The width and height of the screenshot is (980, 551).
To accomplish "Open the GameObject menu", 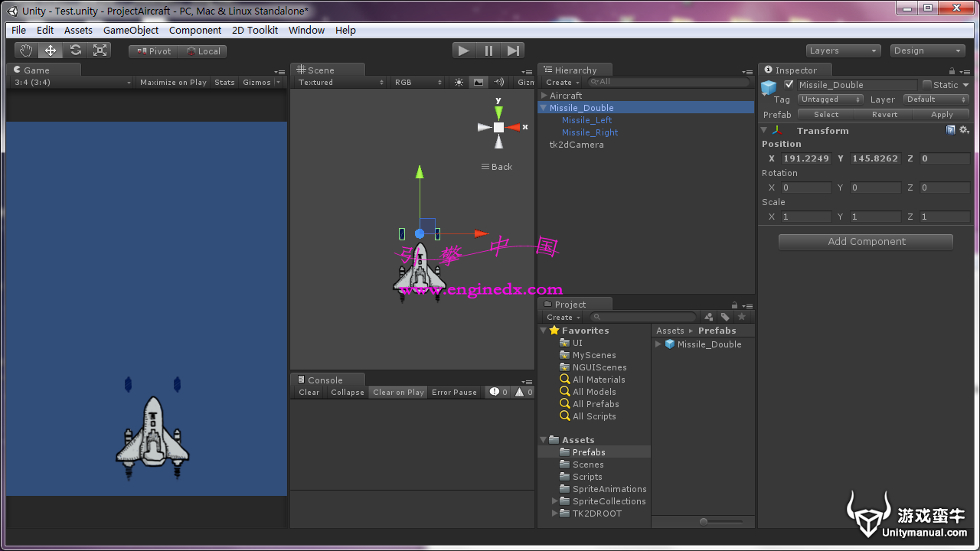I will 131,30.
